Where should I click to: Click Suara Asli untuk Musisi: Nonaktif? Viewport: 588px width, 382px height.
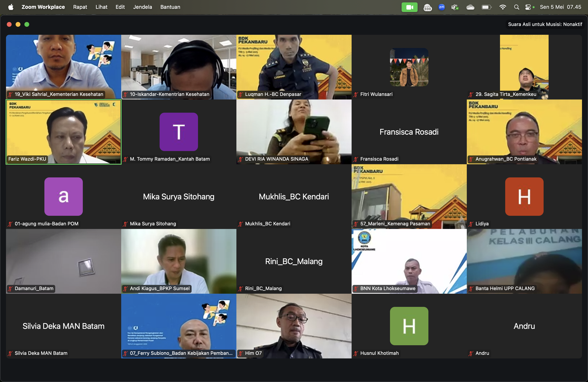[545, 24]
